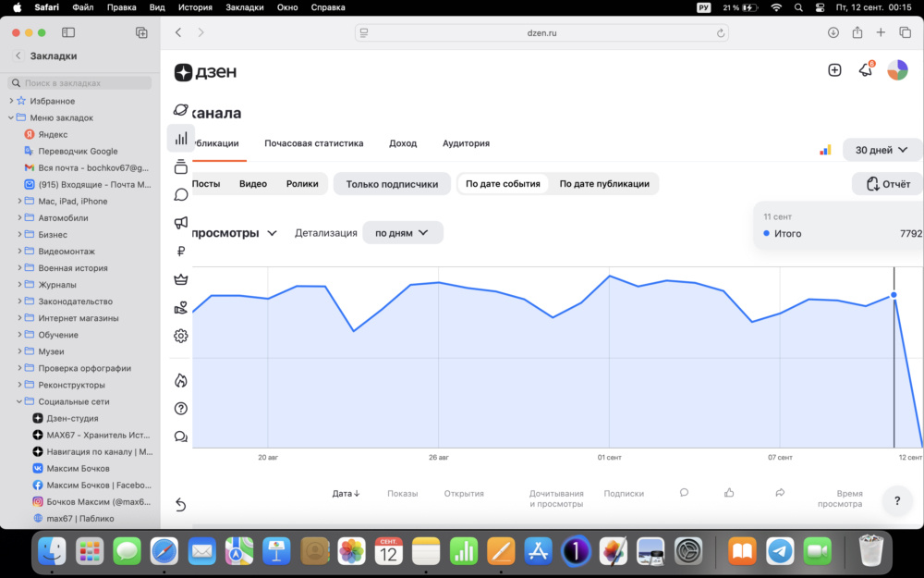Select the Ролики filter
This screenshot has width=924, height=578.
pos(302,184)
